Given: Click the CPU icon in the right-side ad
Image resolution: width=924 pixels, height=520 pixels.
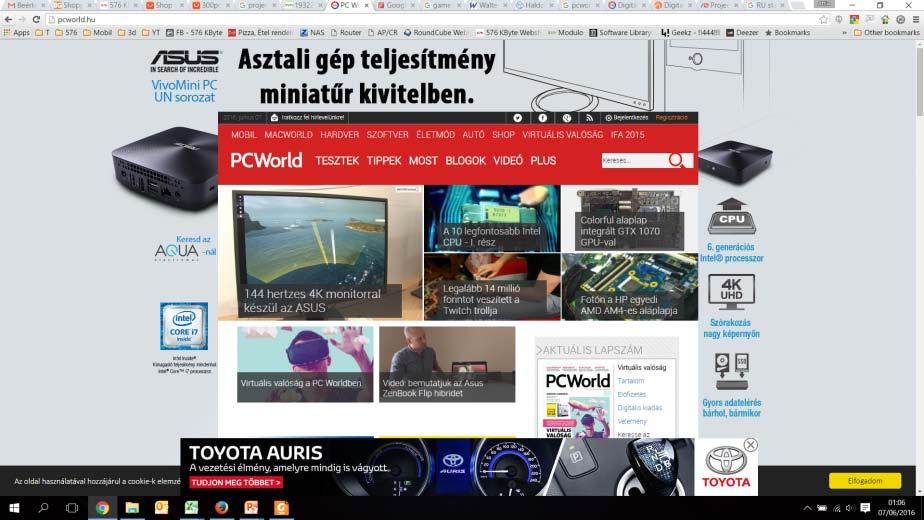Looking at the screenshot, I should coord(731,216).
